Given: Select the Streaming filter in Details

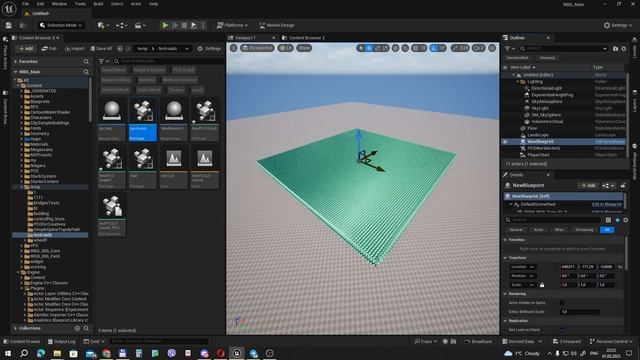Looking at the screenshot, I should (x=584, y=230).
